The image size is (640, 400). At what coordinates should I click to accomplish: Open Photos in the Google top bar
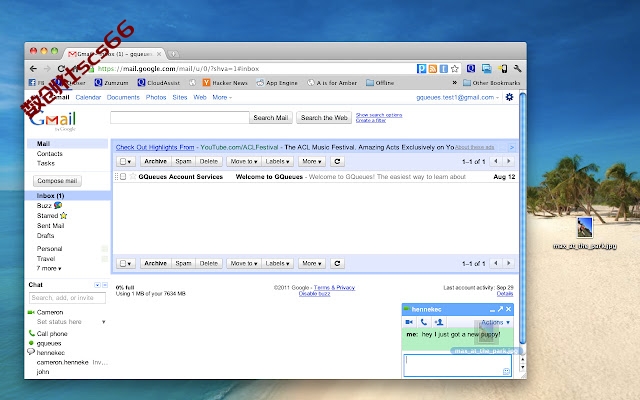coord(156,97)
